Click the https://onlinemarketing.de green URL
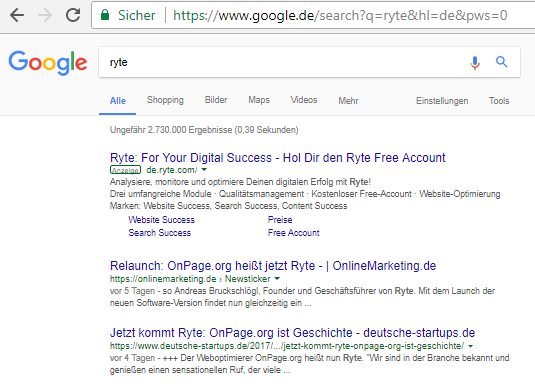This screenshot has width=535, height=388. click(x=163, y=279)
